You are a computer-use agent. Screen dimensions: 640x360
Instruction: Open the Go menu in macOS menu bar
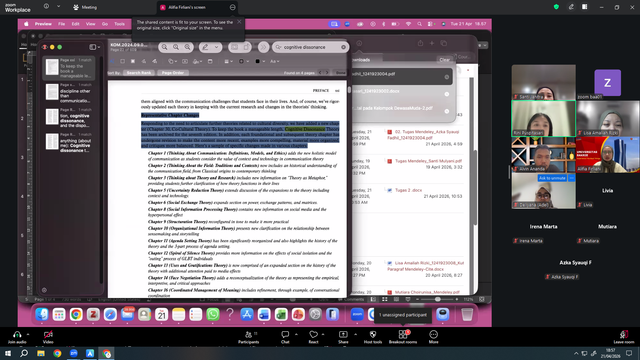pos(105,24)
